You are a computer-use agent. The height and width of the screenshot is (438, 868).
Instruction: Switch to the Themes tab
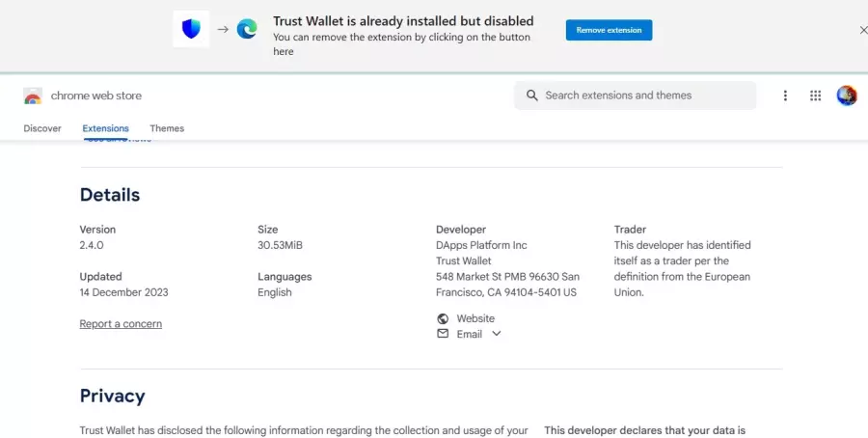[167, 128]
